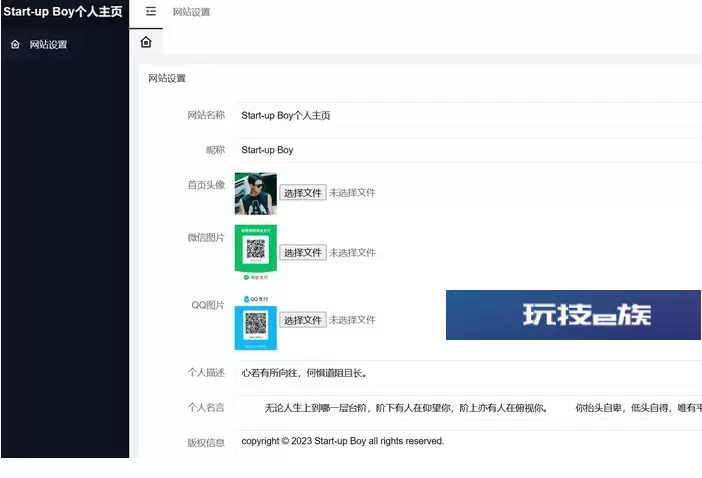Select the 网站设置 breadcrumb in the top bar
This screenshot has height=478, width=702.
pyautogui.click(x=192, y=12)
